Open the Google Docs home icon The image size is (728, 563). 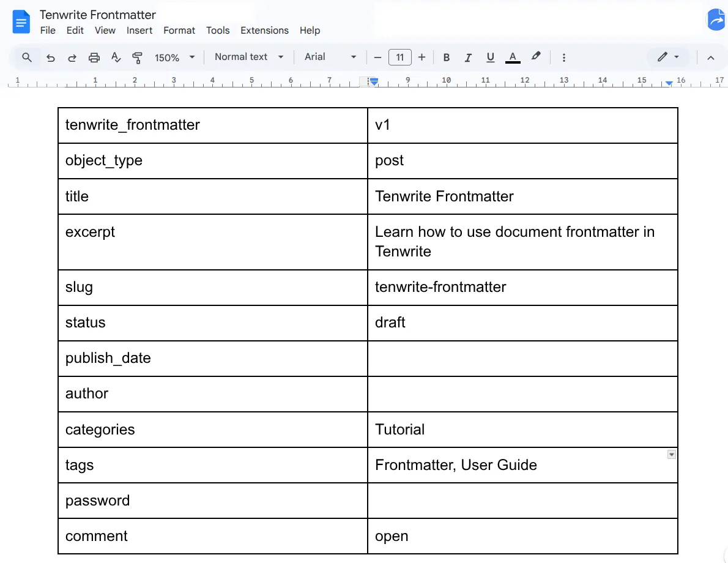[20, 21]
